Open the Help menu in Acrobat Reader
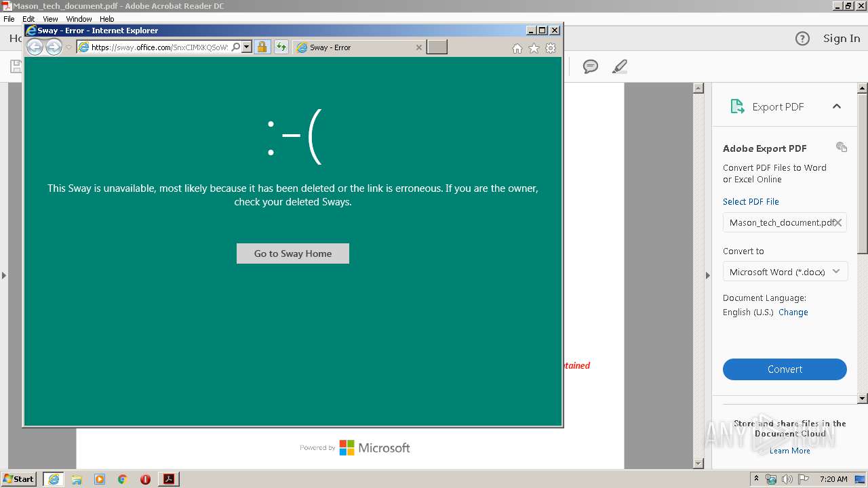 (107, 19)
